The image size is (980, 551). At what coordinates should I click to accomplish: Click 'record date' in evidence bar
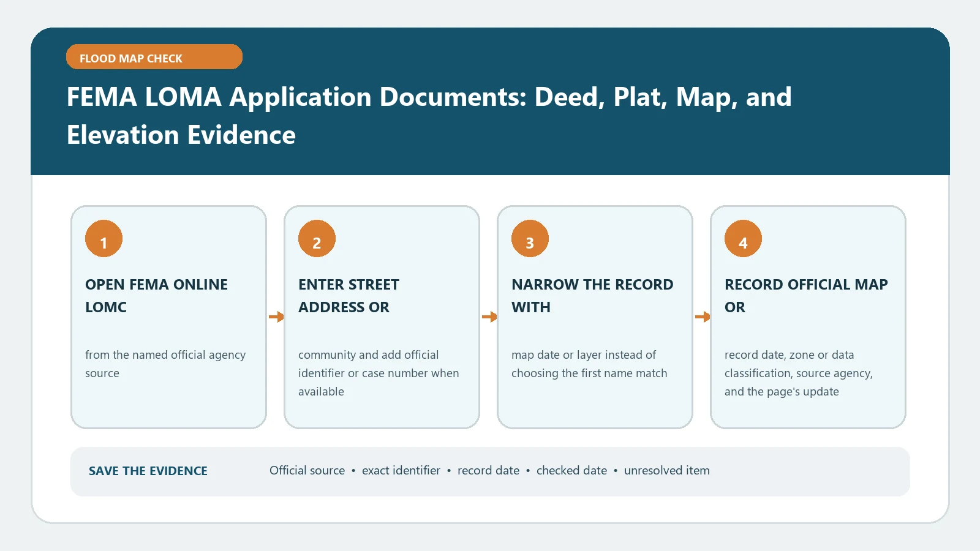click(x=488, y=470)
